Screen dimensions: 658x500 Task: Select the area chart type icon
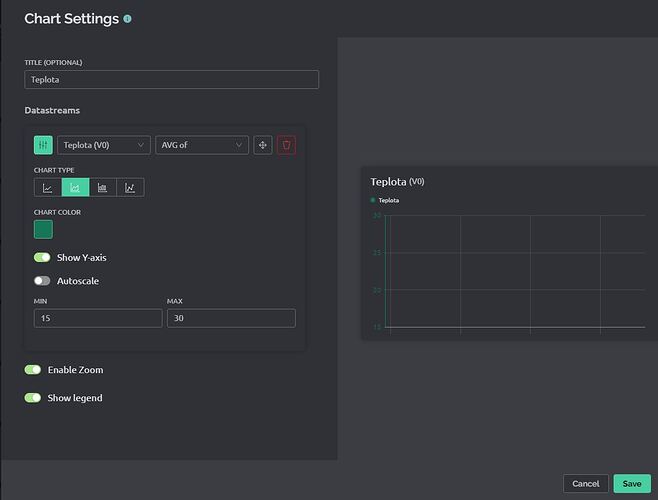coord(75,187)
